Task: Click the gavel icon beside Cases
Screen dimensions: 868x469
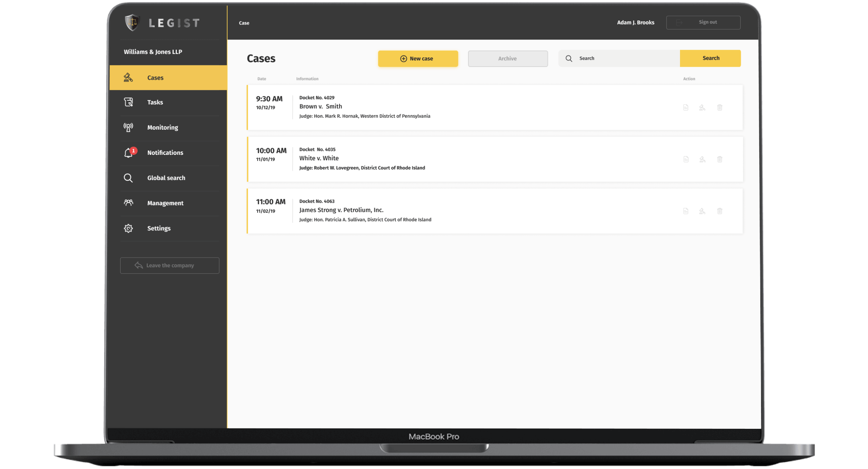Action: point(128,78)
